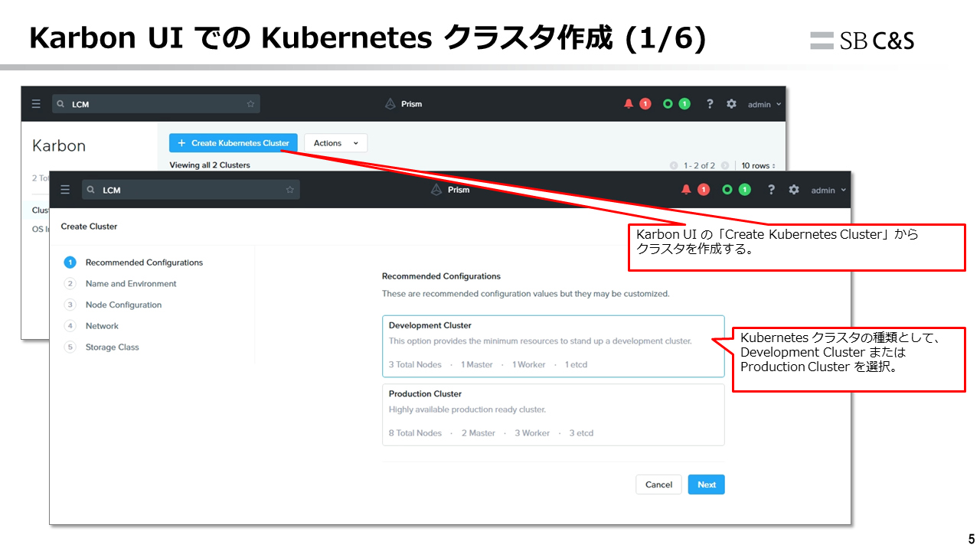980x551 pixels.
Task: Open green tasks circle in front window
Action: click(727, 190)
